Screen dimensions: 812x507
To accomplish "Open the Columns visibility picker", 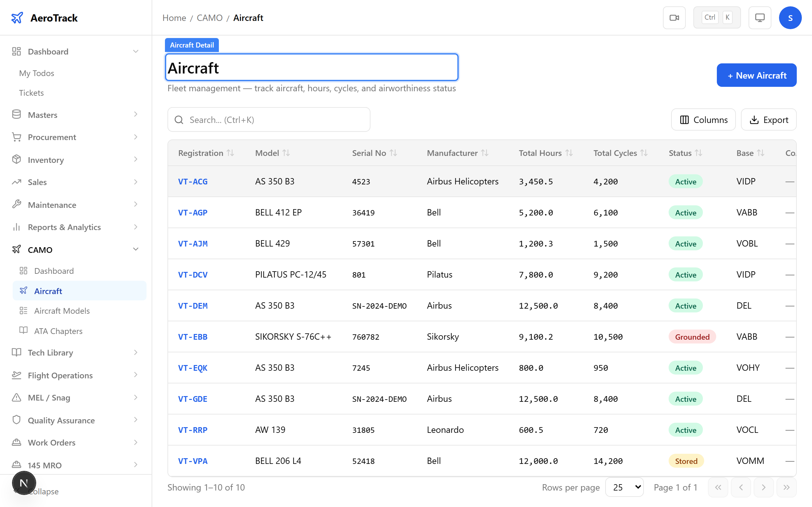I will pos(703,120).
